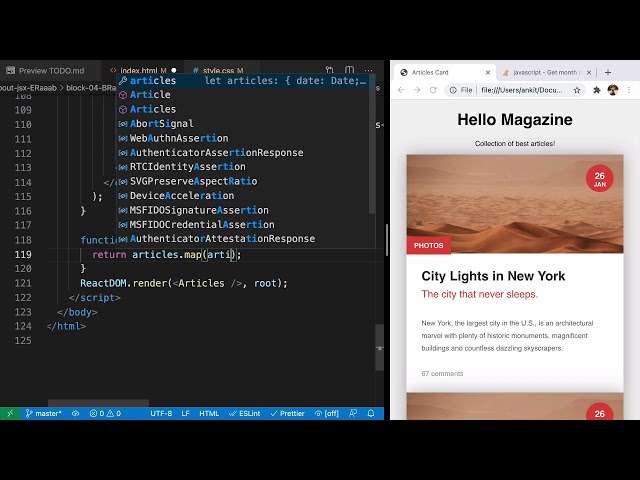Image resolution: width=640 pixels, height=480 pixels.
Task: Click the ReactDOM.render code line
Action: [x=184, y=283]
